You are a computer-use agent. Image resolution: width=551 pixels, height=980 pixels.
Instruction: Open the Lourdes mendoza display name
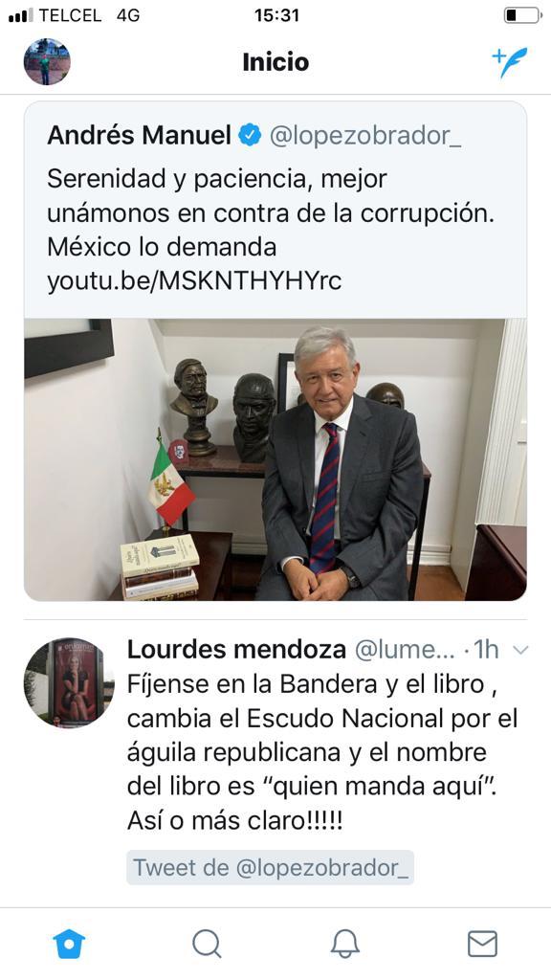pos(236,650)
